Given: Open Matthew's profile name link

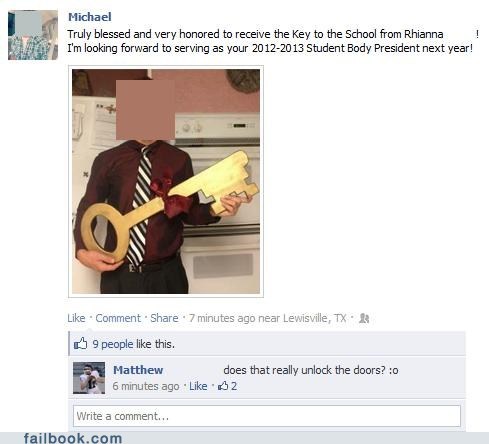Looking at the screenshot, I should coord(138,370).
